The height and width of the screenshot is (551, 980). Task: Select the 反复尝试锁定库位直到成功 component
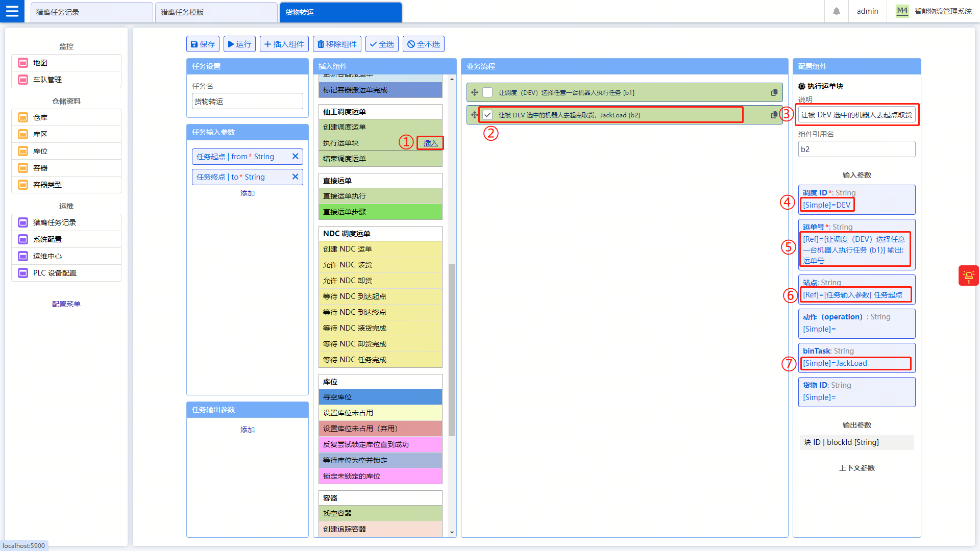(380, 444)
